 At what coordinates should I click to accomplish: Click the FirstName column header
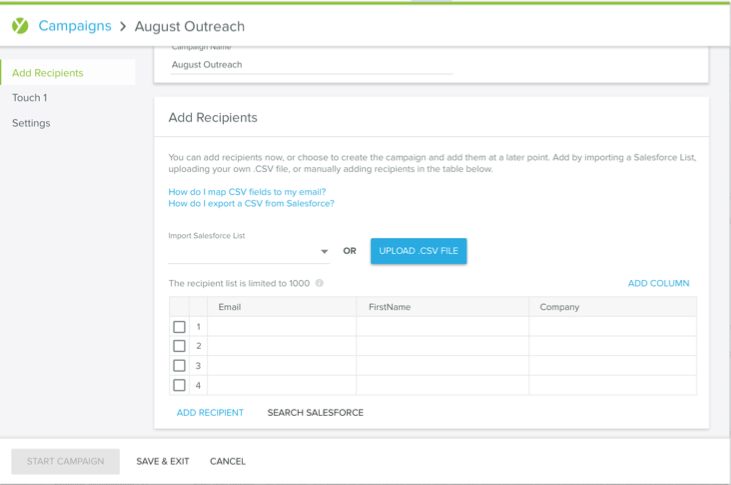coord(442,307)
